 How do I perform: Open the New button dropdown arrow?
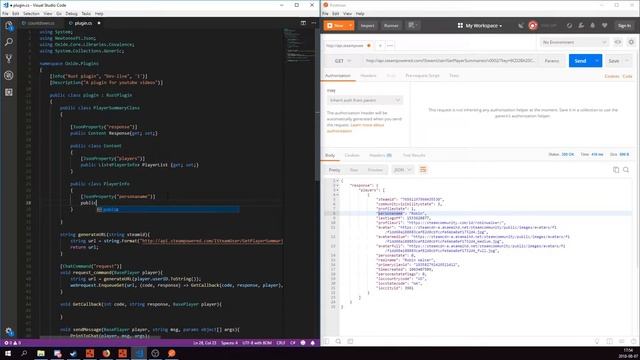[350, 25]
